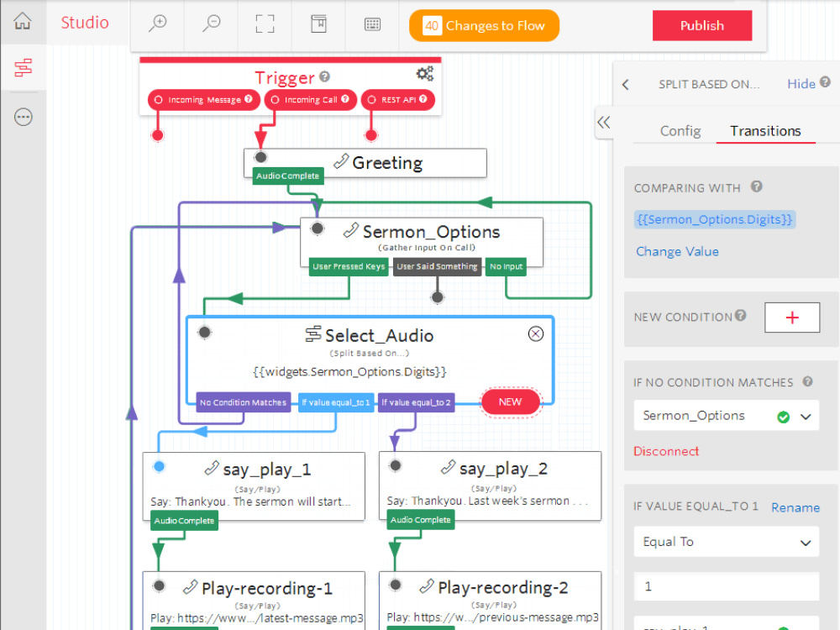The width and height of the screenshot is (840, 630).
Task: Click help icon next to Hide
Action: click(825, 82)
